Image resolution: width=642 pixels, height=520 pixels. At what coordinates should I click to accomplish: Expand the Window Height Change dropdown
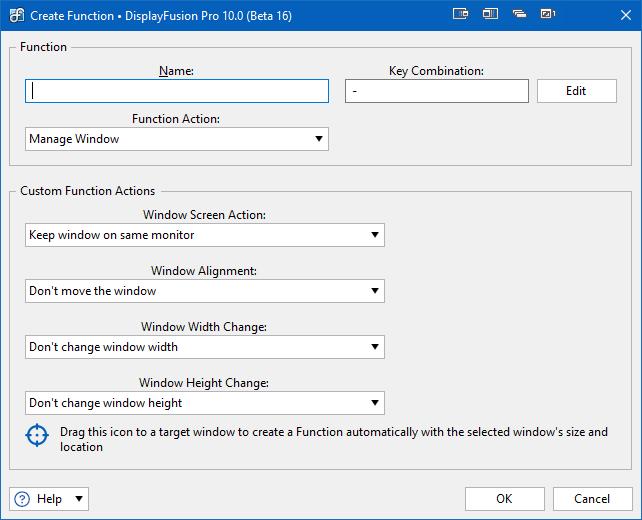pos(205,403)
